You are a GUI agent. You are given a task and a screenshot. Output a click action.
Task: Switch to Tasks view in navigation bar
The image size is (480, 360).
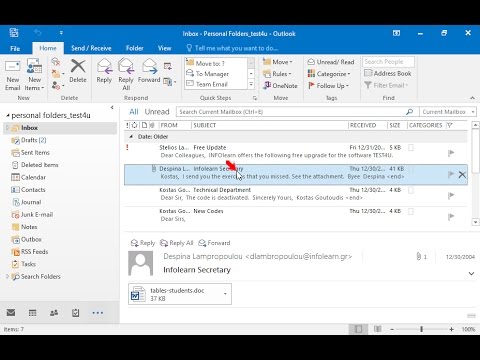[76, 313]
